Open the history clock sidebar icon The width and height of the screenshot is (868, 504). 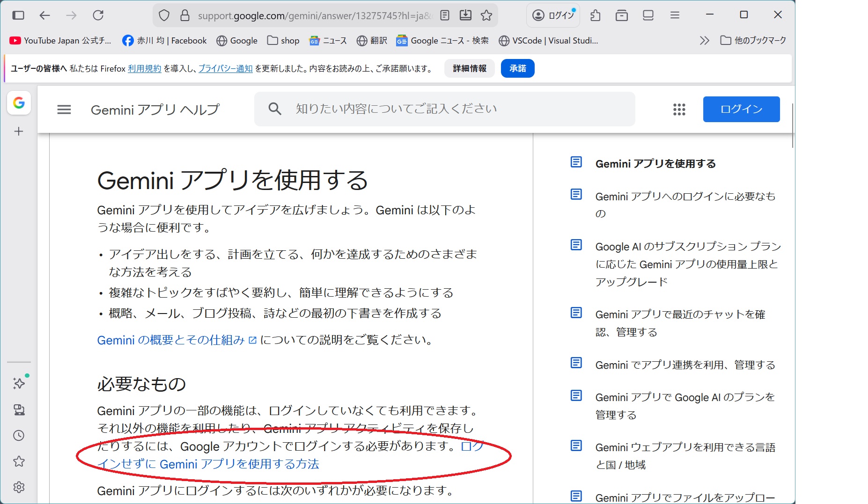[x=19, y=436]
